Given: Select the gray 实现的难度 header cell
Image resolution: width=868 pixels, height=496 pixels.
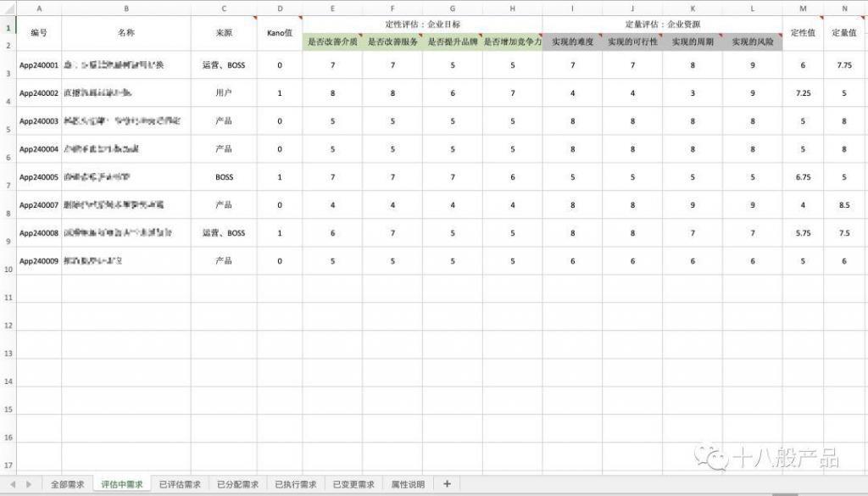Looking at the screenshot, I should 572,42.
